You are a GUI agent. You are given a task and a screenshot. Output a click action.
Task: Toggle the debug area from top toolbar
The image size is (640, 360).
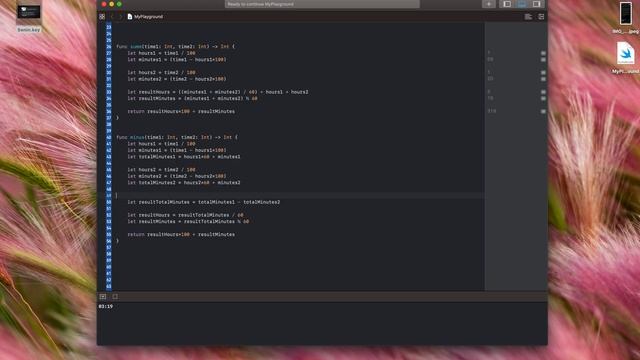click(x=522, y=4)
